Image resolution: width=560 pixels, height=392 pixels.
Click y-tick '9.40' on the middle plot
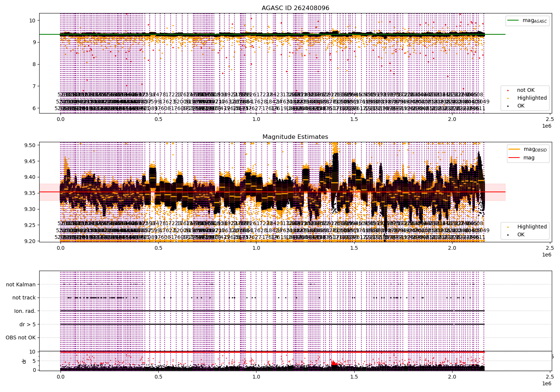[x=30, y=178]
